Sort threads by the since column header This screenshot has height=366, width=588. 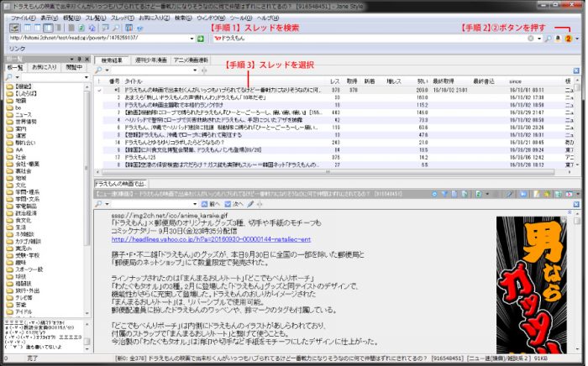pos(516,81)
